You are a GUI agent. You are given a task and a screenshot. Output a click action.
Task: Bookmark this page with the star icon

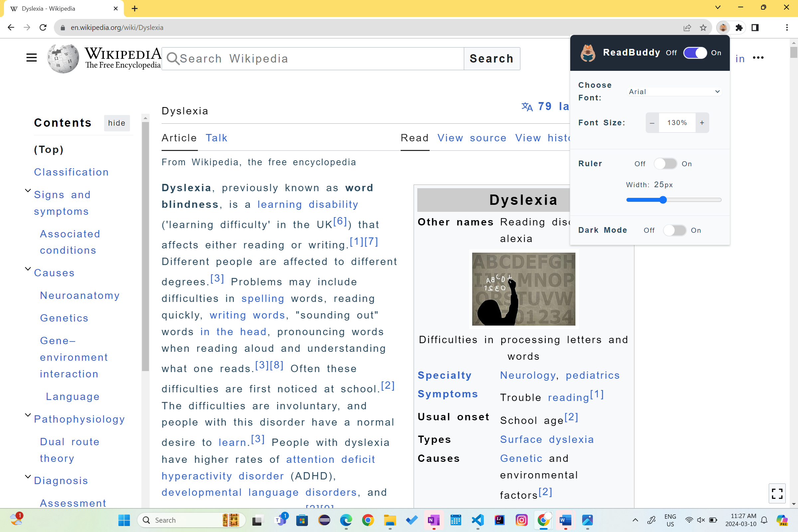[x=703, y=28]
